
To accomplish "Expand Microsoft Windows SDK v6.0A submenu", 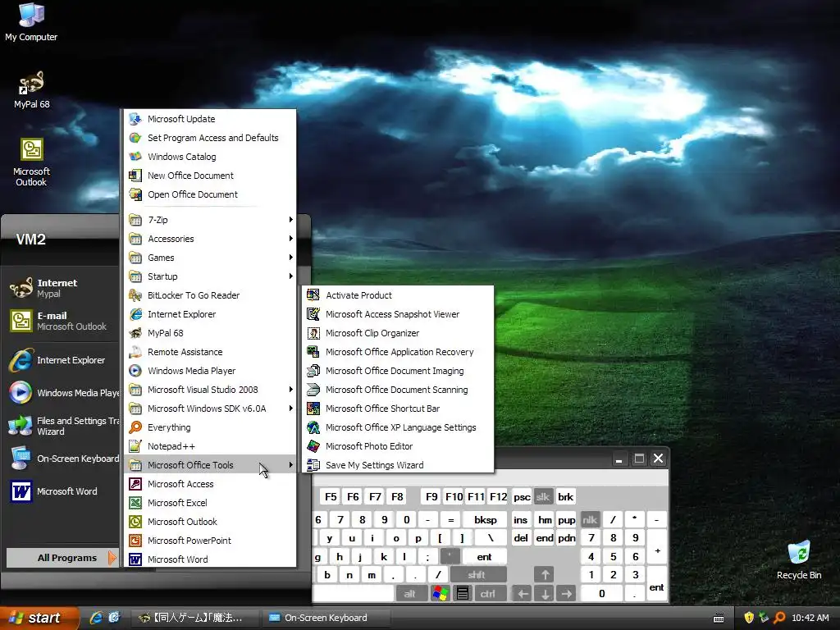I will tap(210, 409).
